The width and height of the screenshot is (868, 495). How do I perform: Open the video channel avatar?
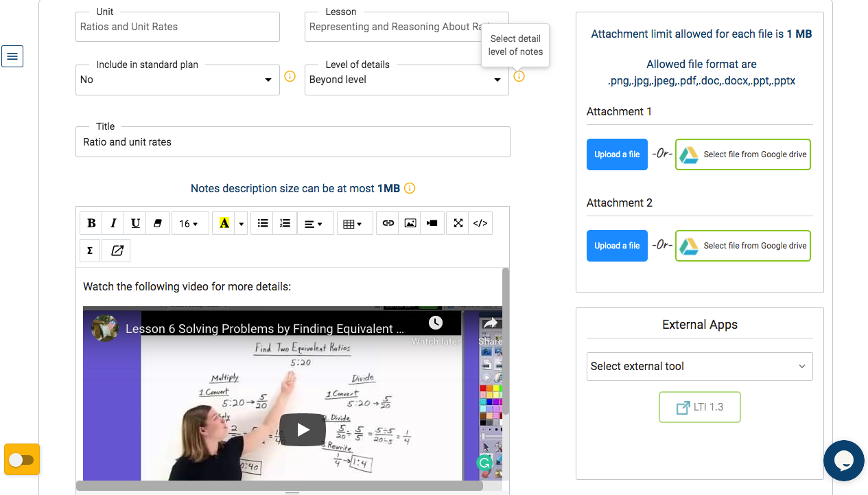pos(106,329)
